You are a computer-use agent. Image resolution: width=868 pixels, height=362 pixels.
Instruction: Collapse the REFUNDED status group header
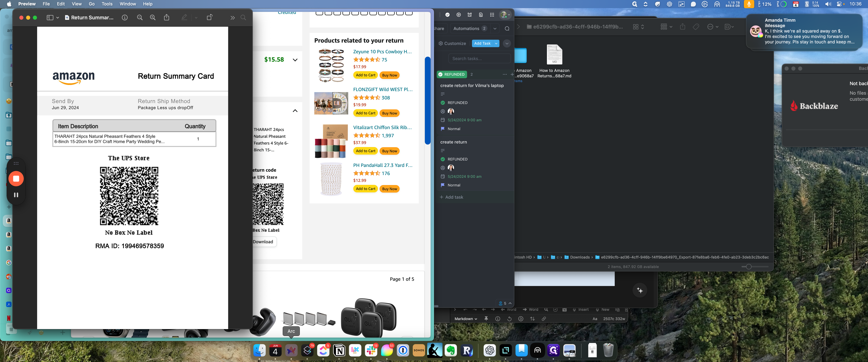(x=452, y=74)
